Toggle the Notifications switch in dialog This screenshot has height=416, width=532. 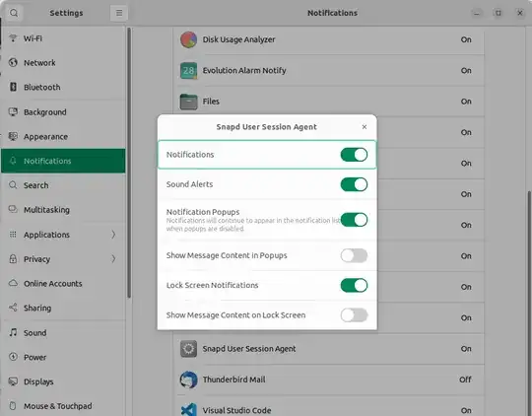[x=354, y=155]
